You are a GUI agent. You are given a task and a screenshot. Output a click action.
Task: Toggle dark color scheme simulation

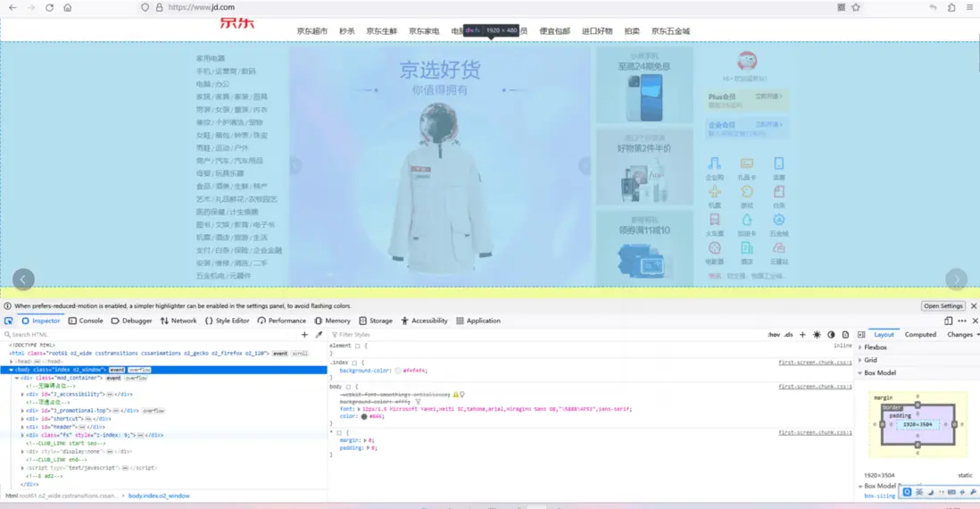pos(831,335)
